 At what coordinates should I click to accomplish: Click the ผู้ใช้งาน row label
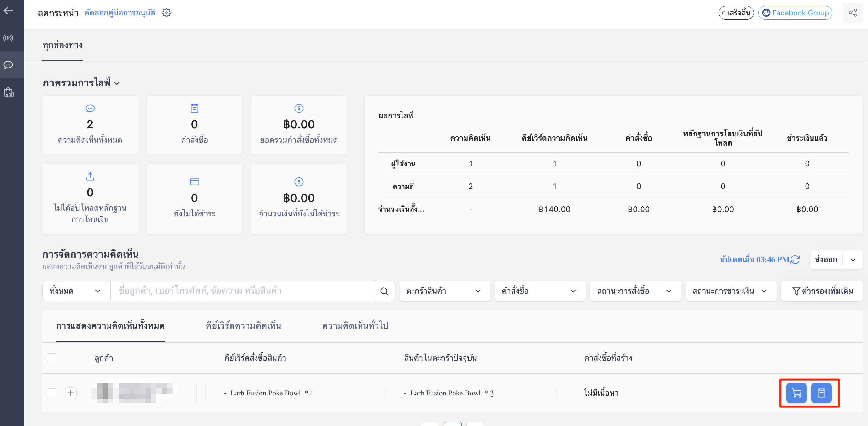[403, 164]
